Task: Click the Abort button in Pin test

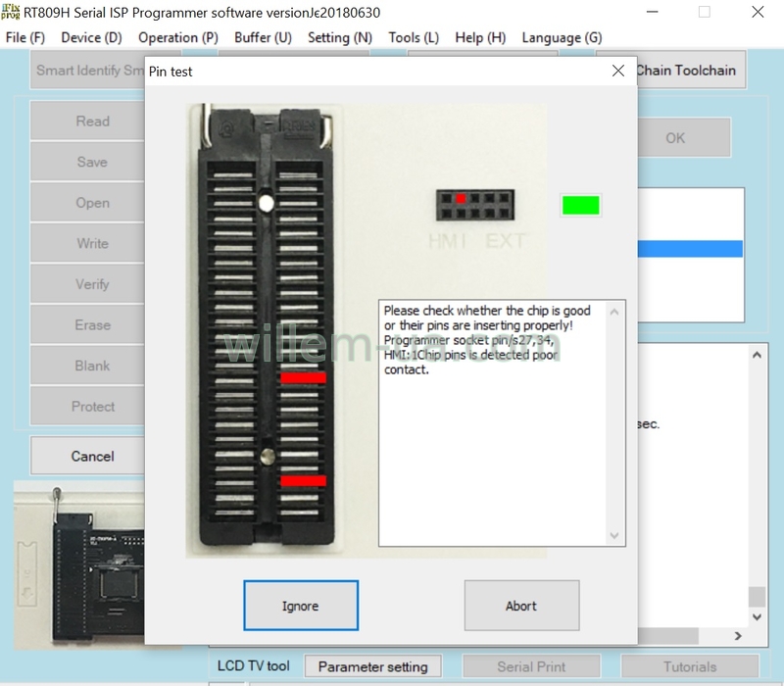Action: coord(521,606)
